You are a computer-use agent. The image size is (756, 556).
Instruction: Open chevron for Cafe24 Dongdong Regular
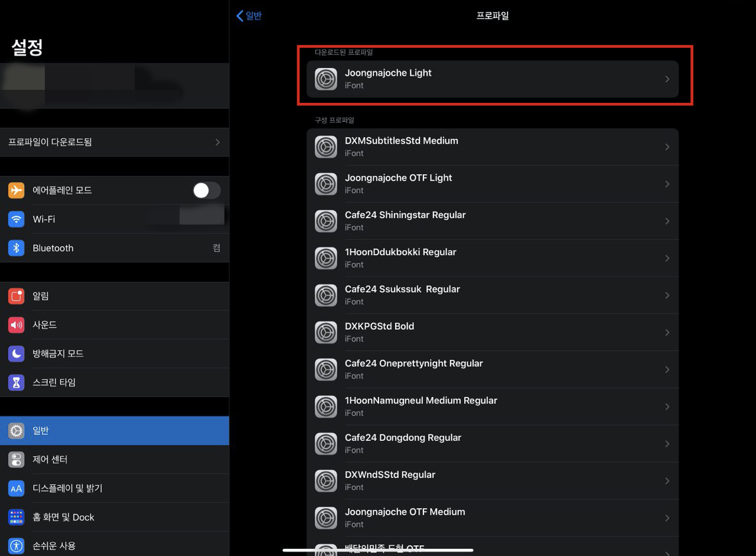667,444
